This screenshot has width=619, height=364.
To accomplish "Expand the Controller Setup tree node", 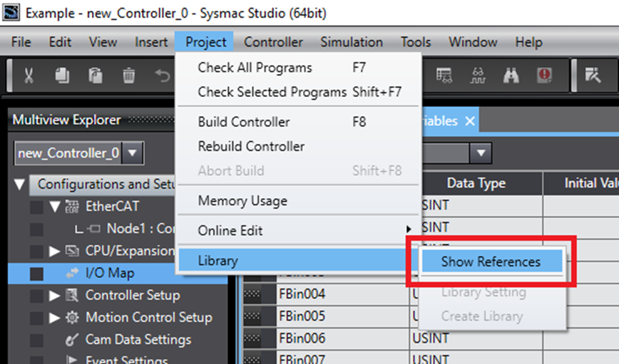I will (x=55, y=296).
